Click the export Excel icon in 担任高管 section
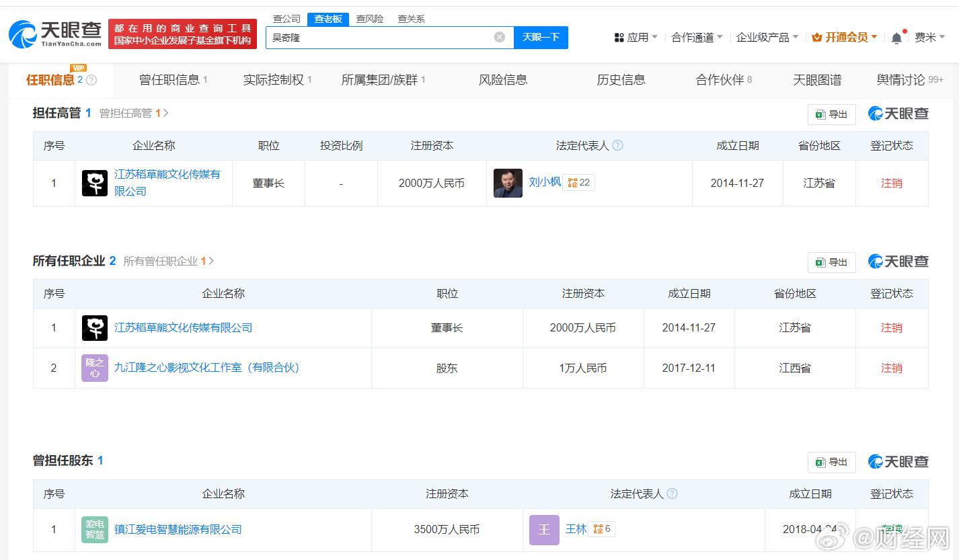This screenshot has width=959, height=560. 821,114
